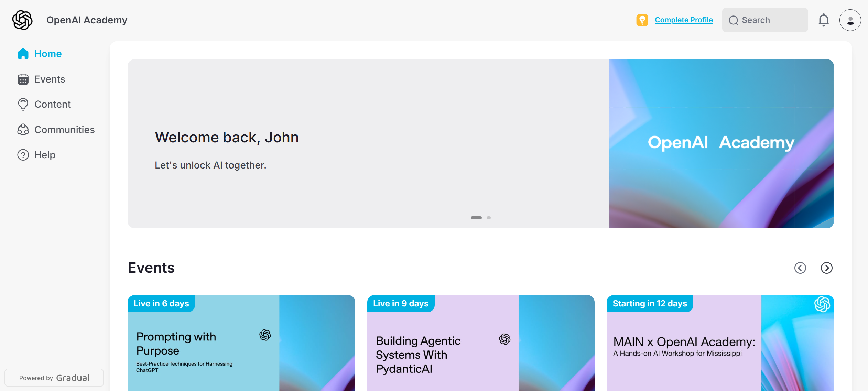868x391 pixels.
Task: Click the Complete Profile link
Action: (684, 20)
